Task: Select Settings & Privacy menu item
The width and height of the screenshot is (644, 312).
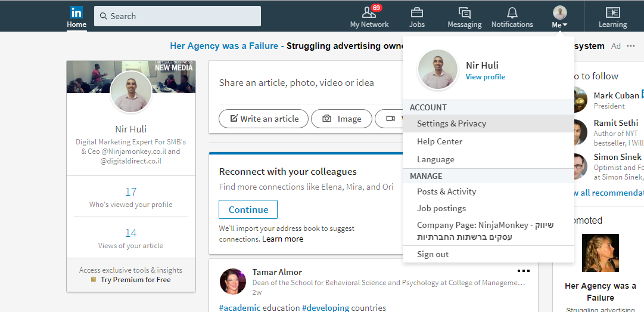Action: pyautogui.click(x=452, y=123)
